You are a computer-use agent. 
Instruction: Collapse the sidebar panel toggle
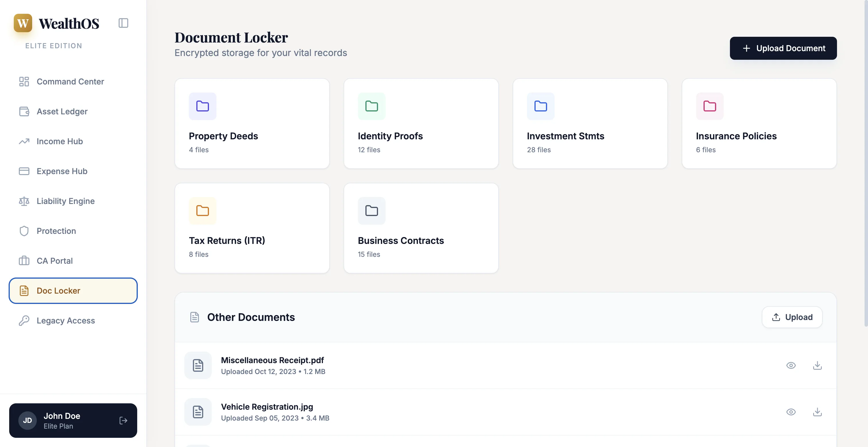(x=123, y=23)
